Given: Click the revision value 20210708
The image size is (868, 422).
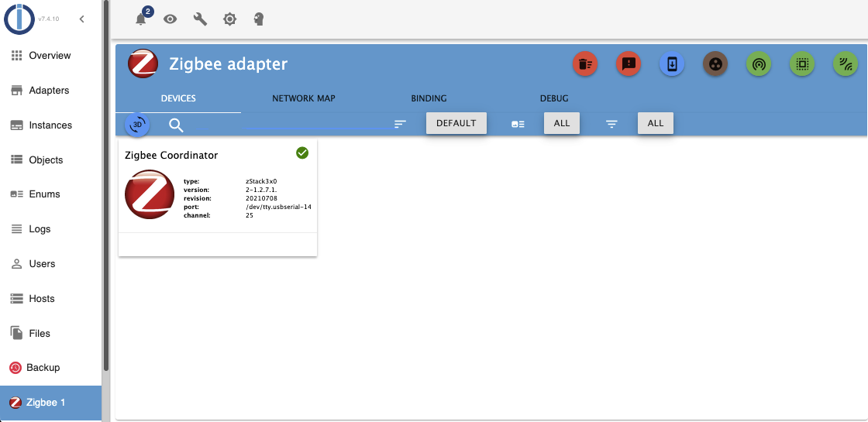Looking at the screenshot, I should (x=261, y=198).
